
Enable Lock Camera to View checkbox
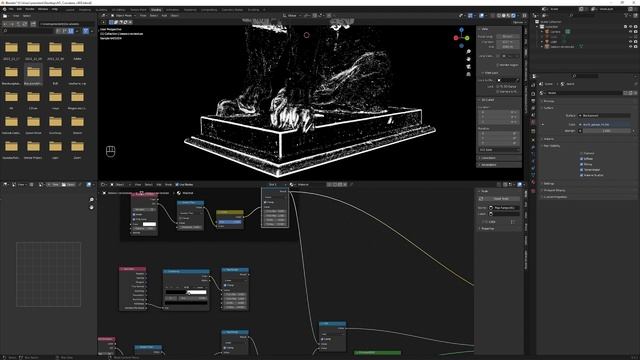click(498, 91)
